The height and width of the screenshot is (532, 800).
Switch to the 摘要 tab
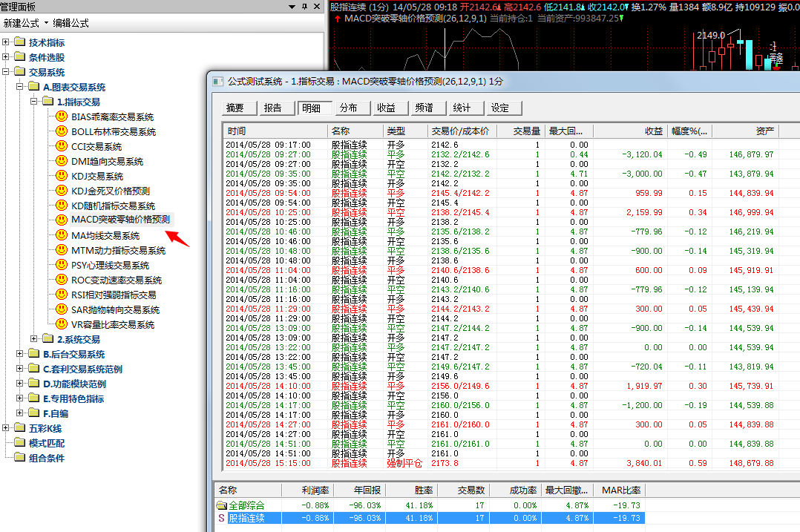235,108
